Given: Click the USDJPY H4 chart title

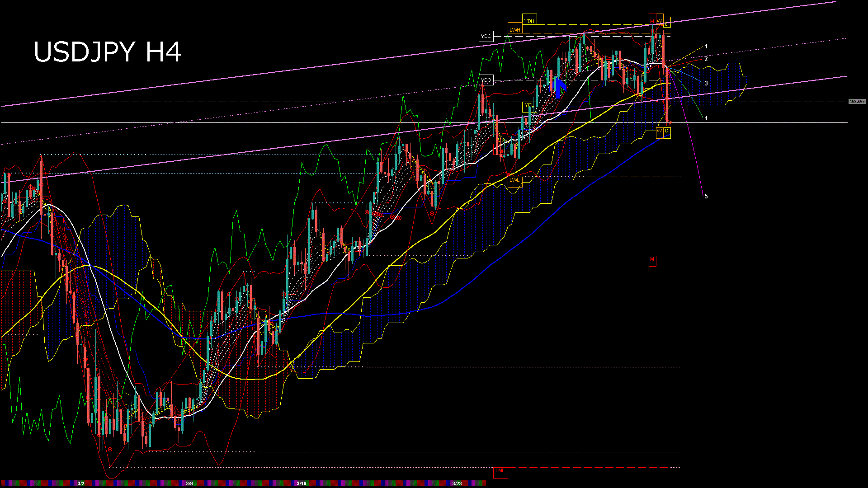Looking at the screenshot, I should (108, 52).
